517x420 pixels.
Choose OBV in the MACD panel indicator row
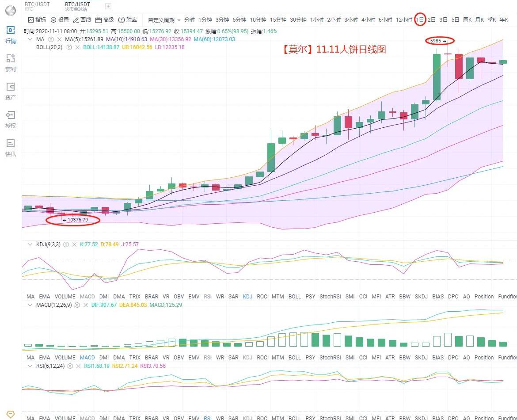(x=179, y=358)
